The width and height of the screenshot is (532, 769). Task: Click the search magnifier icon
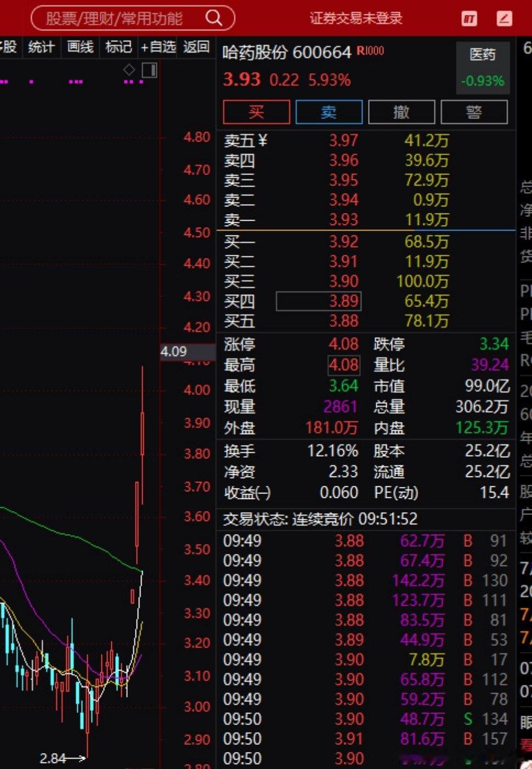click(213, 18)
